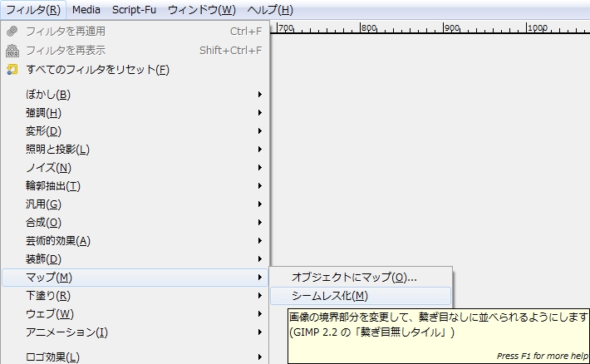This screenshot has height=364, width=590.
Task: Click the すべてのフィルタをリセット icon
Action: (12, 70)
